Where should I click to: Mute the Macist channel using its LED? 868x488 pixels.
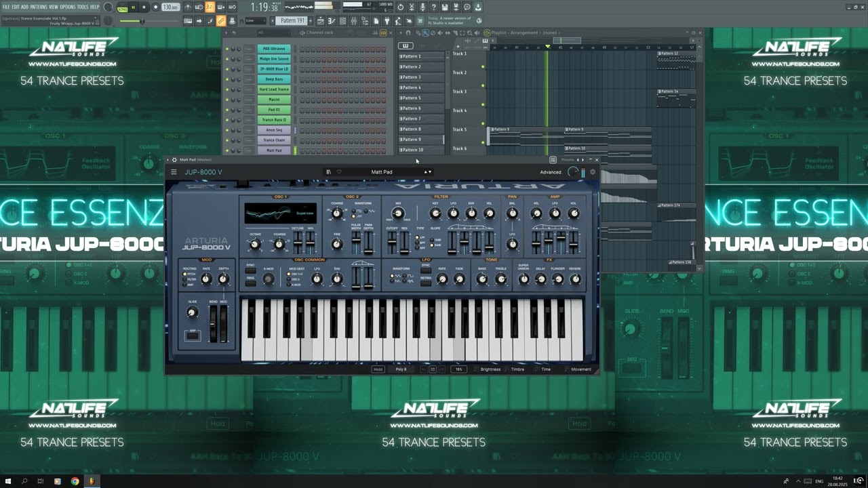pos(227,100)
